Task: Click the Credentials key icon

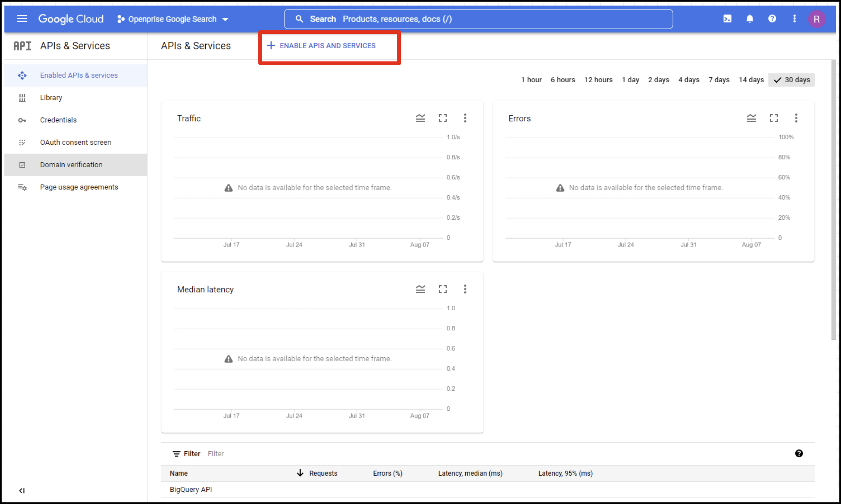Action: tap(22, 120)
